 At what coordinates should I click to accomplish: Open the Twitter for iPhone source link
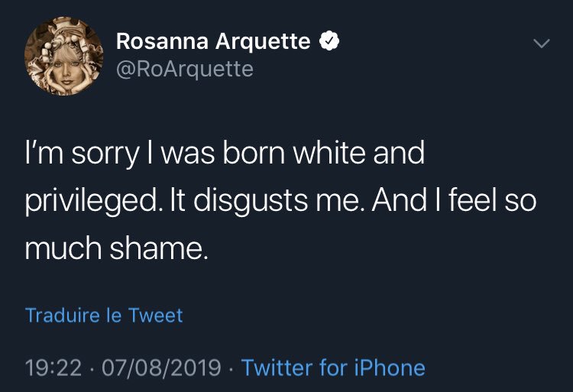coord(333,368)
